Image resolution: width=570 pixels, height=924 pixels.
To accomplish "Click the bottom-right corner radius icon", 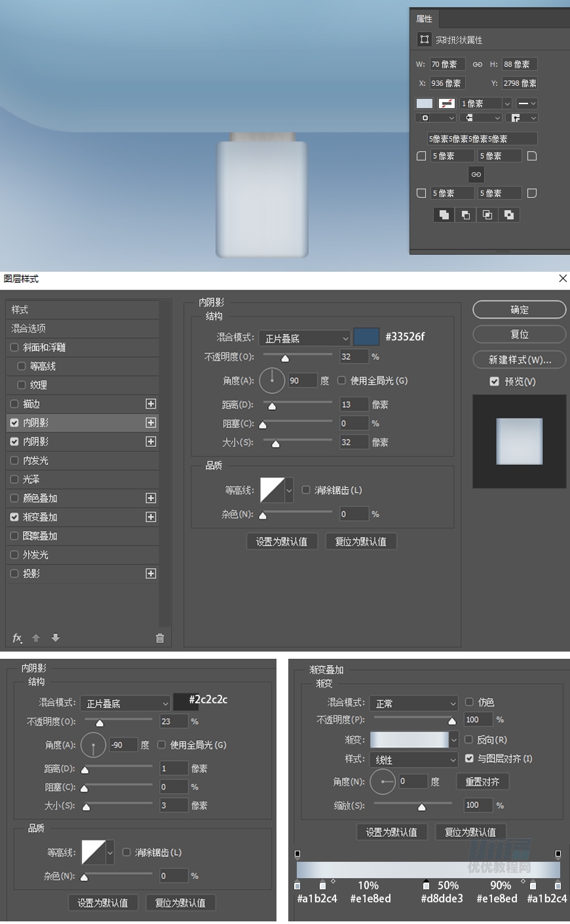I will (x=532, y=193).
